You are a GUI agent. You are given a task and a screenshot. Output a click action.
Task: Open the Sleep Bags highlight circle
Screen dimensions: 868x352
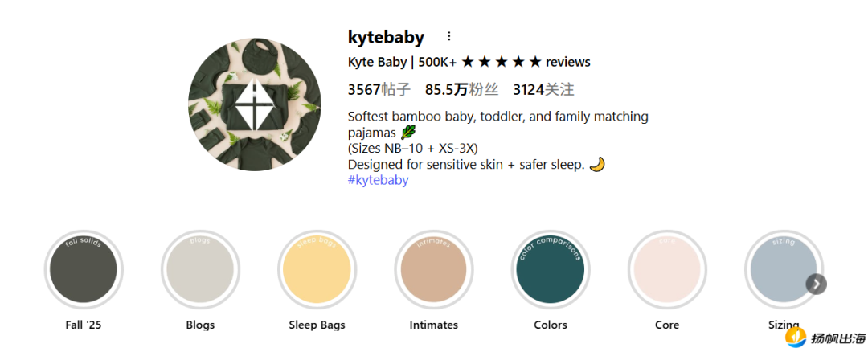coord(317,270)
